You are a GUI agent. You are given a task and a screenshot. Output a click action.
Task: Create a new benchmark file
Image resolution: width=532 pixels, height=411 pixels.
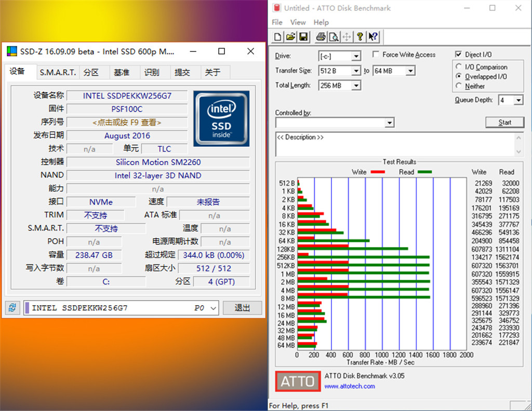278,36
